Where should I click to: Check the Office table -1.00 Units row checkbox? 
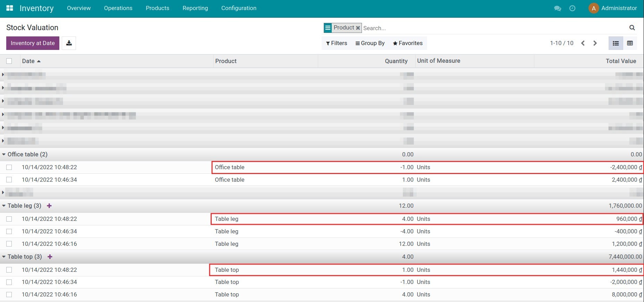pyautogui.click(x=9, y=167)
